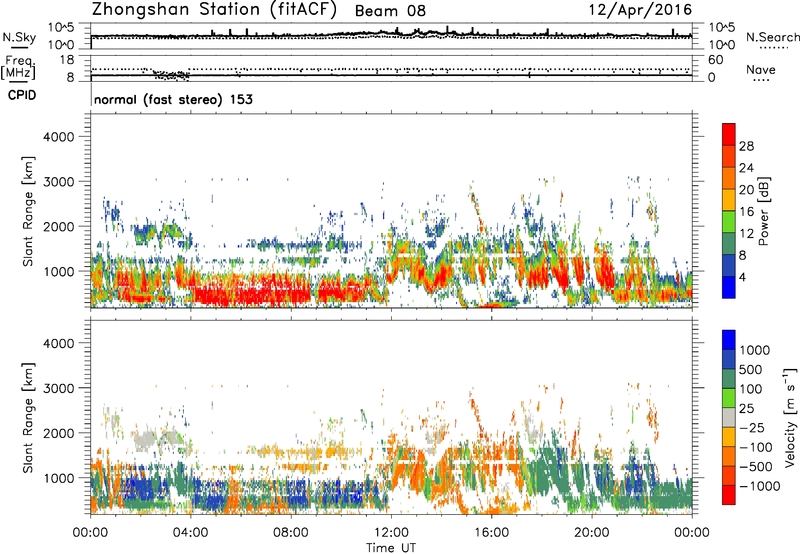The image size is (800, 554).
Task: Pick the light green 25–100 m/s Velocity swatch
Action: [729, 398]
